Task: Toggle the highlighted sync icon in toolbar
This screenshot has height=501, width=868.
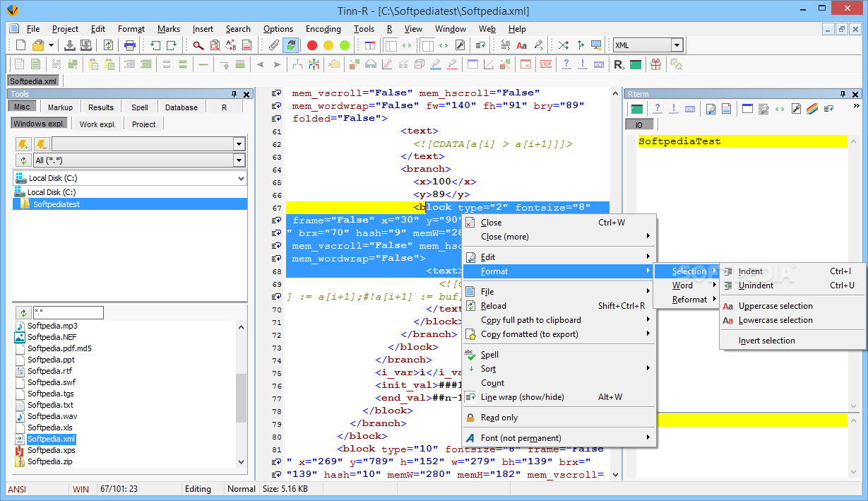Action: click(290, 45)
